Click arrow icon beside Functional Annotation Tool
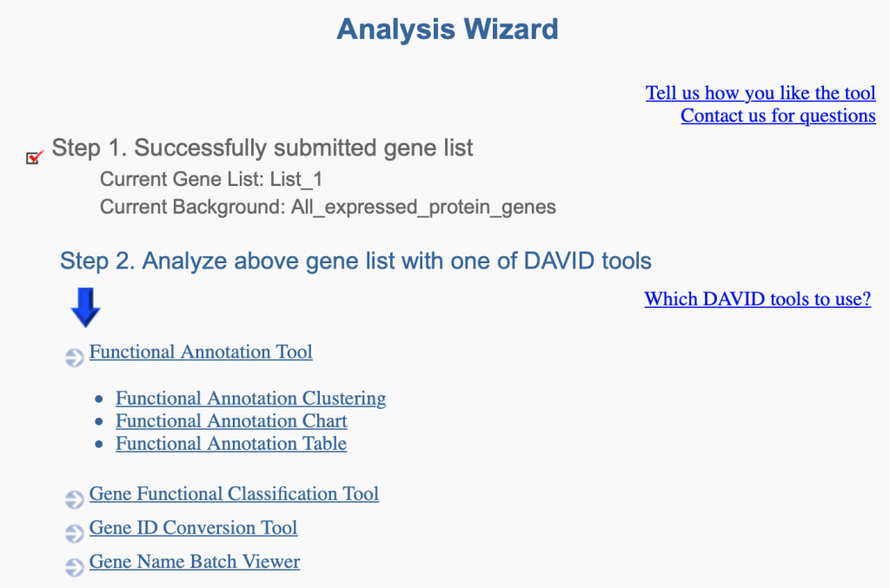The image size is (890, 588). tap(75, 357)
